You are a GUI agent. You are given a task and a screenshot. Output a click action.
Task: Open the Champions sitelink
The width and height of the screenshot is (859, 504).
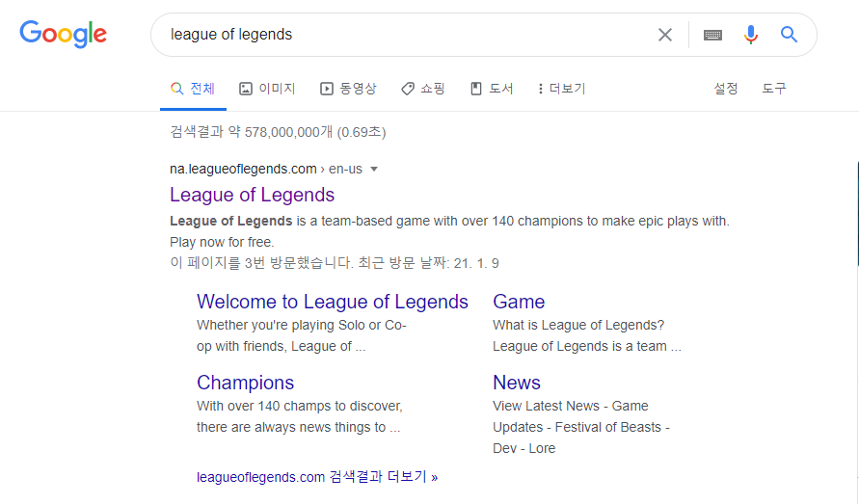click(245, 383)
